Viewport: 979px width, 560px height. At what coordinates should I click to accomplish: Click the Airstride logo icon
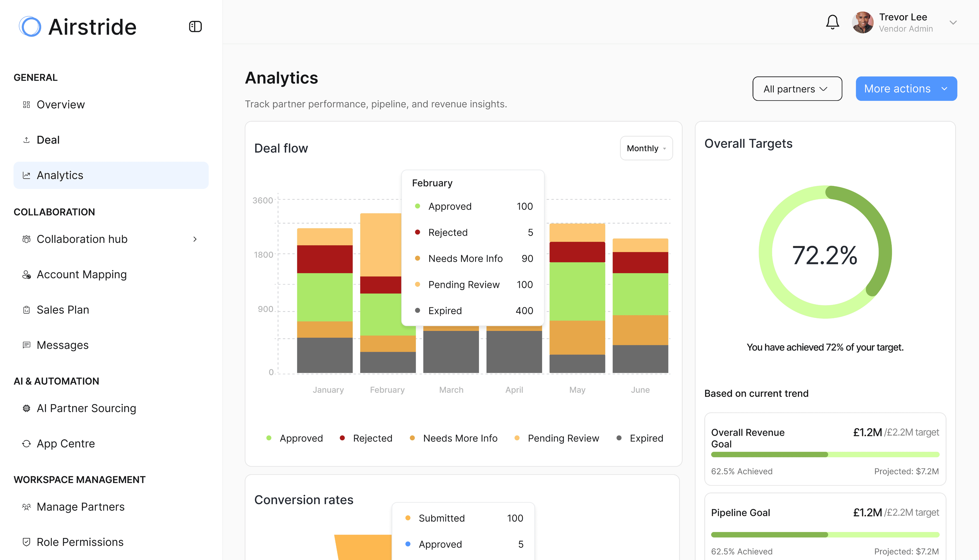tap(30, 27)
